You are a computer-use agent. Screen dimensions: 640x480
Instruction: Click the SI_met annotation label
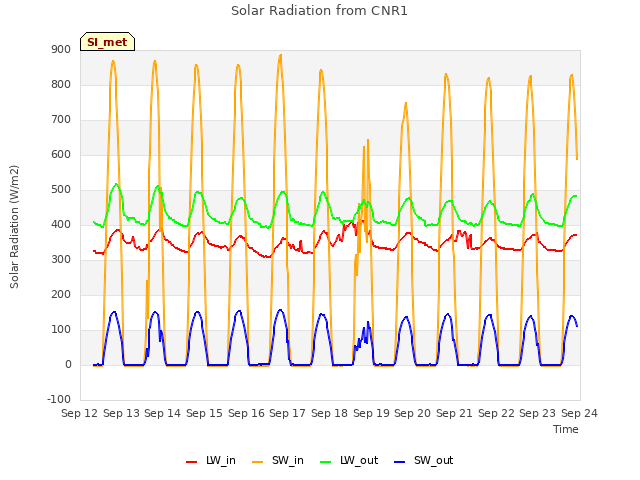click(x=107, y=42)
